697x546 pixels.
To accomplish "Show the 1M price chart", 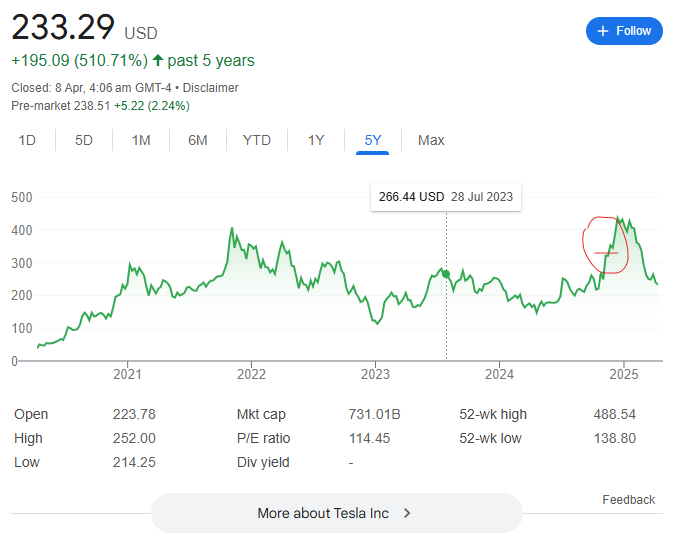I will coord(141,141).
